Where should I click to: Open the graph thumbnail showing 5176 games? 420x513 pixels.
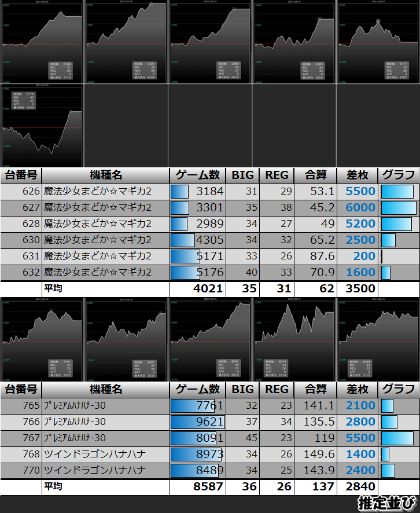point(42,126)
